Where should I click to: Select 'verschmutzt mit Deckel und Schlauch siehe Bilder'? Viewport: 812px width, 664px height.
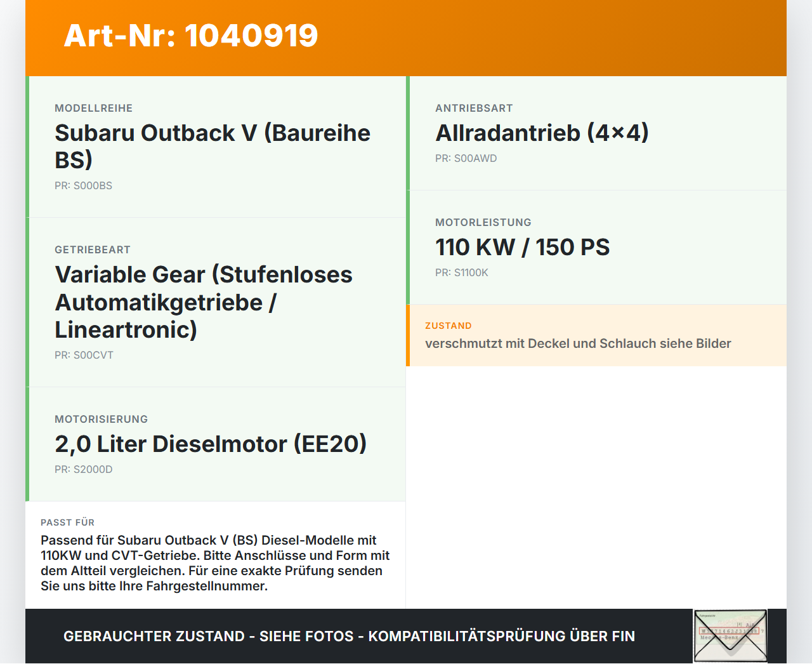point(578,343)
